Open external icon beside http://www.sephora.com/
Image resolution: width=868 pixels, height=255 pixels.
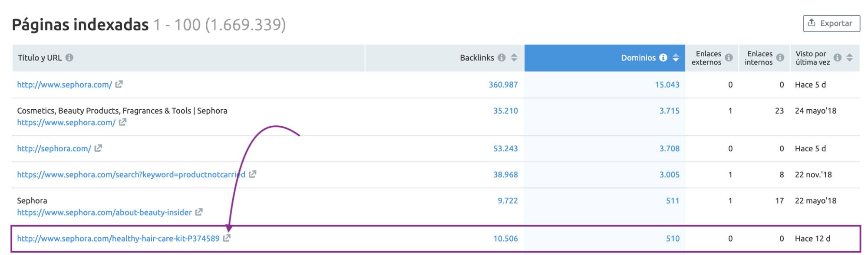(x=119, y=84)
